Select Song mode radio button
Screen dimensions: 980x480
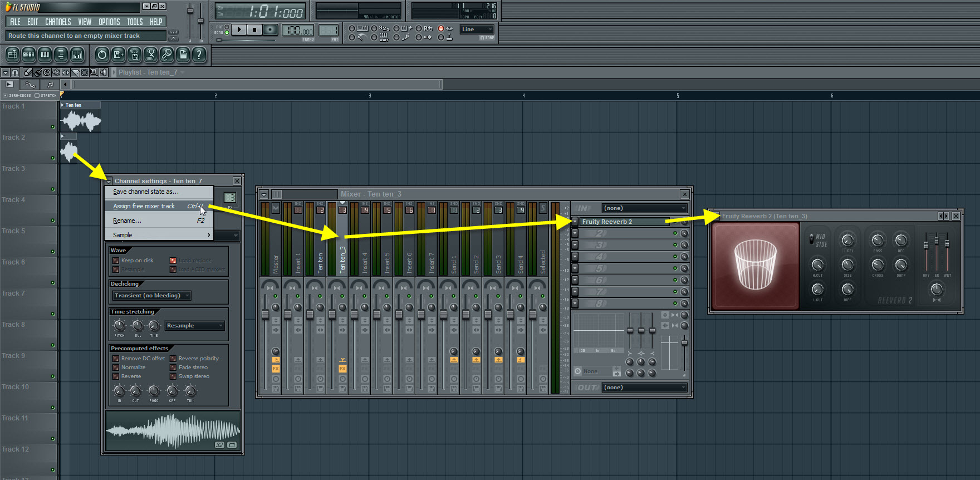point(227,33)
